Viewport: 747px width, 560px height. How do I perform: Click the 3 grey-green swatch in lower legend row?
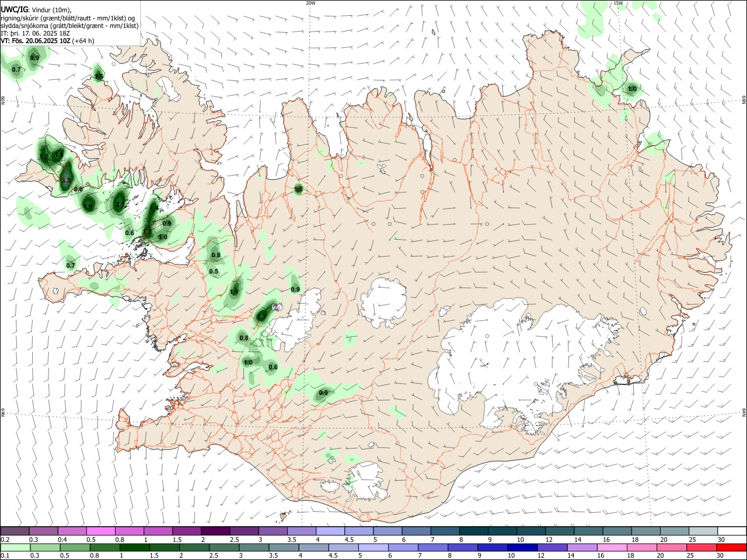click(x=254, y=548)
